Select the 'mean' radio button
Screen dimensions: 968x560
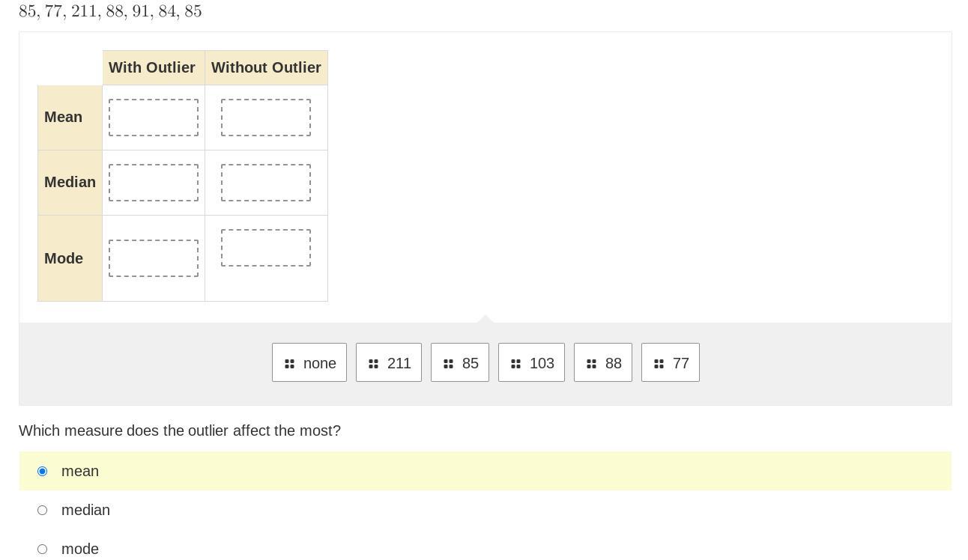[x=43, y=471]
